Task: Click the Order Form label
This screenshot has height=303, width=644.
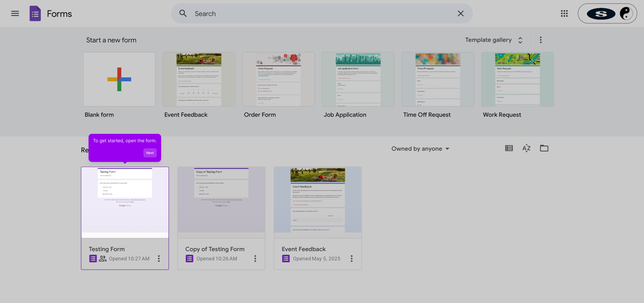Action: [x=260, y=115]
